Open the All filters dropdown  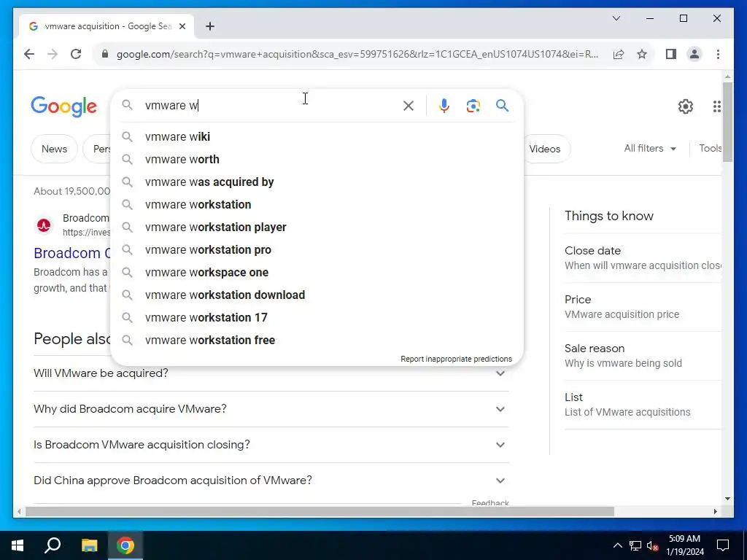(650, 149)
